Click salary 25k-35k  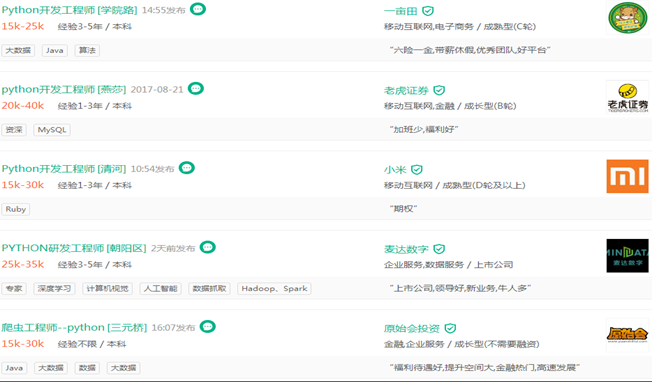(23, 264)
